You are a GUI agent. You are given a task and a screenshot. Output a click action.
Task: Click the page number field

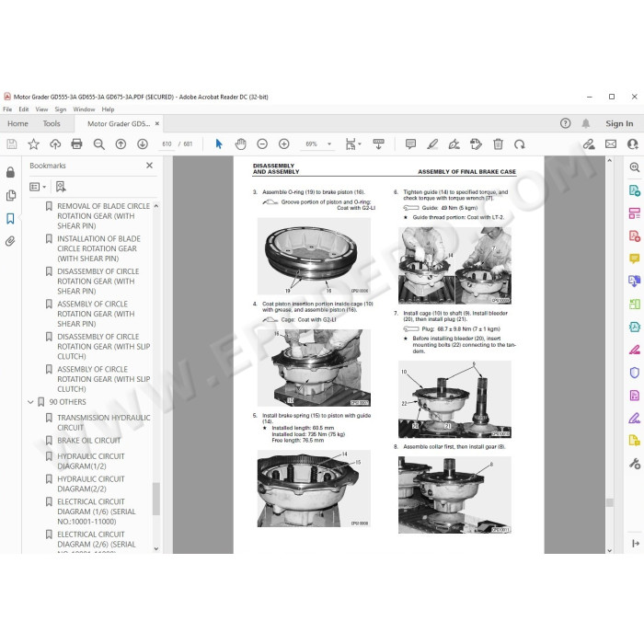point(167,144)
